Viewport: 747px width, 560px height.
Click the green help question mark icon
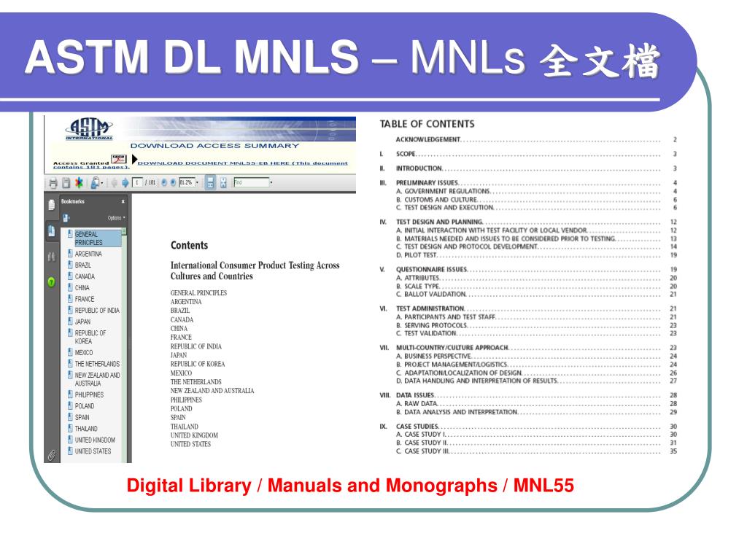(52, 282)
